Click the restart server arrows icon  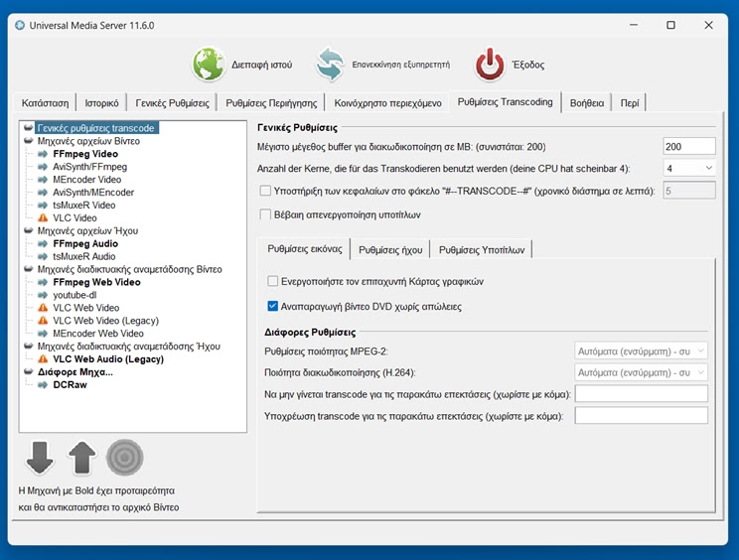pyautogui.click(x=330, y=65)
